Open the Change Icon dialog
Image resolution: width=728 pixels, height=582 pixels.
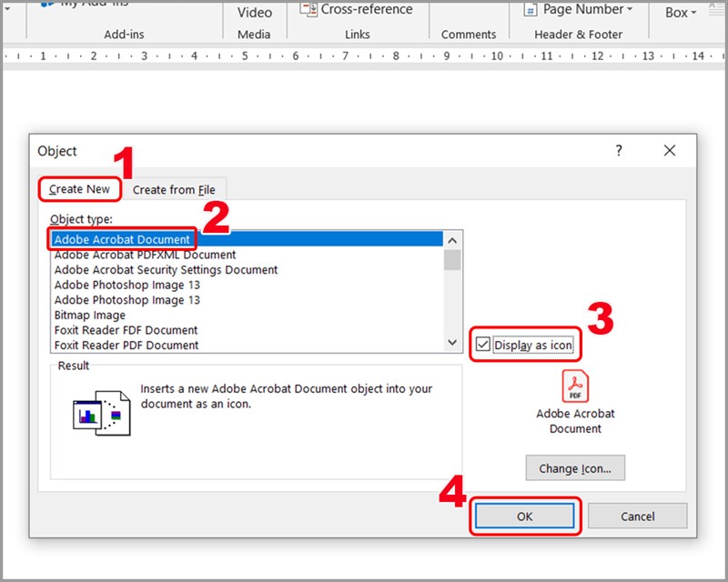575,468
